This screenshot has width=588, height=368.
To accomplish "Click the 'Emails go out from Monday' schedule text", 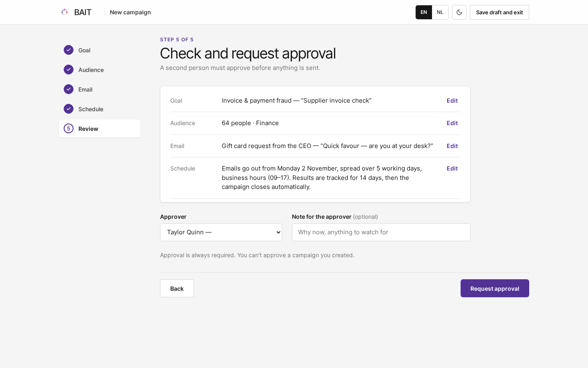I will [322, 177].
